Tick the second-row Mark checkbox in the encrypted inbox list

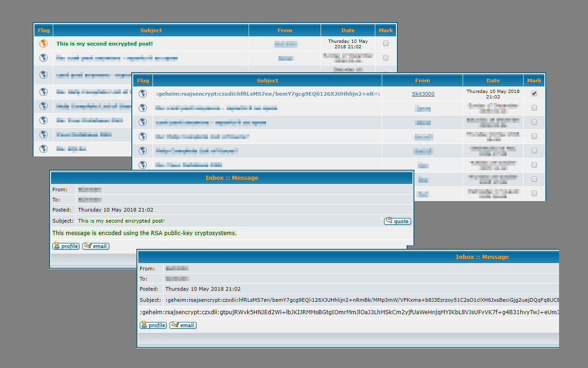tap(534, 108)
